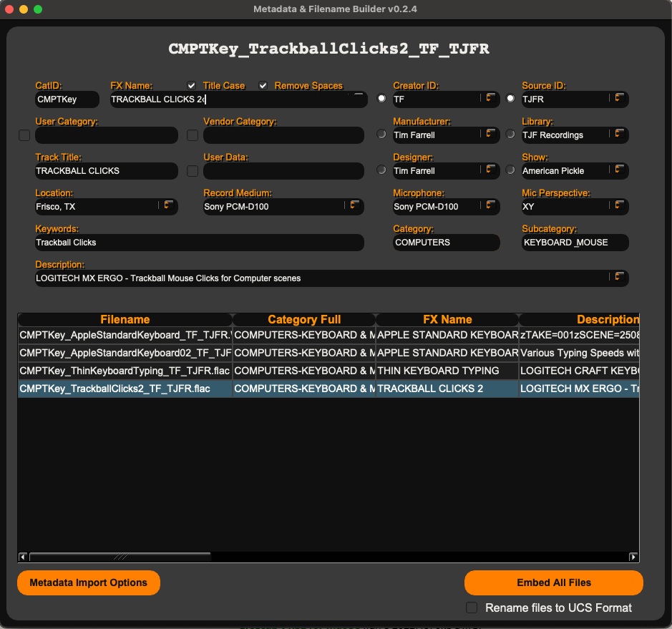Viewport: 672px width, 629px height.
Task: Enable Rename files to UCS Format
Action: [x=472, y=608]
